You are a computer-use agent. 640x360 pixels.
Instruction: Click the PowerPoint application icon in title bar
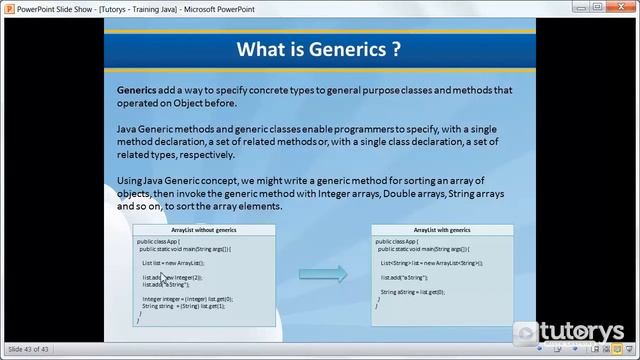click(9, 9)
